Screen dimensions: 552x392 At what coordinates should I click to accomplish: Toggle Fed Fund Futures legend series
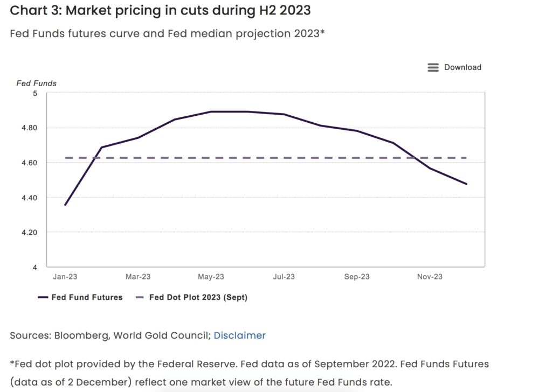point(87,297)
